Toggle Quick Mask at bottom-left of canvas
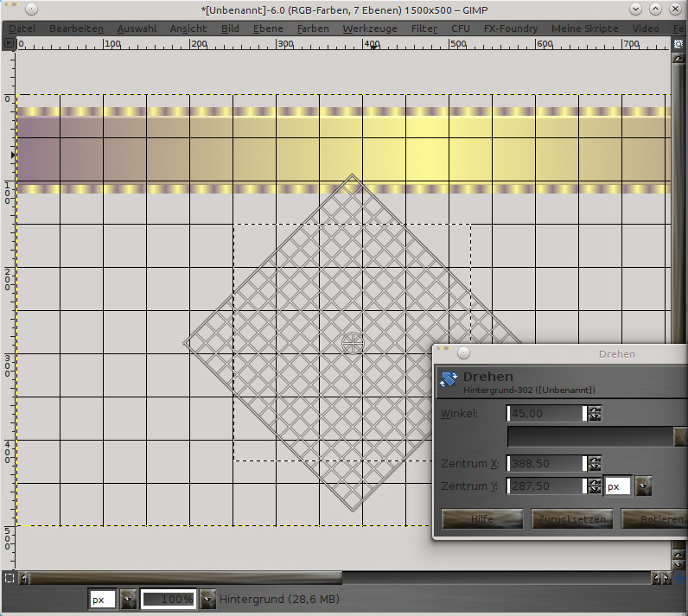 click(x=9, y=578)
